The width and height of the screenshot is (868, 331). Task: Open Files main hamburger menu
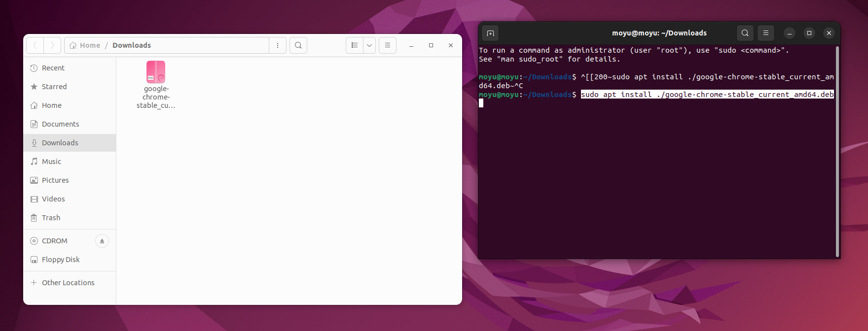[x=388, y=45]
